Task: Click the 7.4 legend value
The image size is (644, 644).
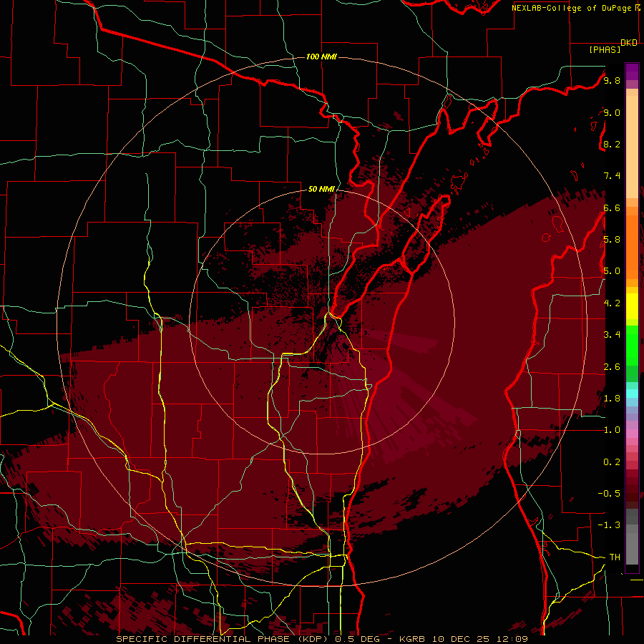Action: click(x=612, y=176)
